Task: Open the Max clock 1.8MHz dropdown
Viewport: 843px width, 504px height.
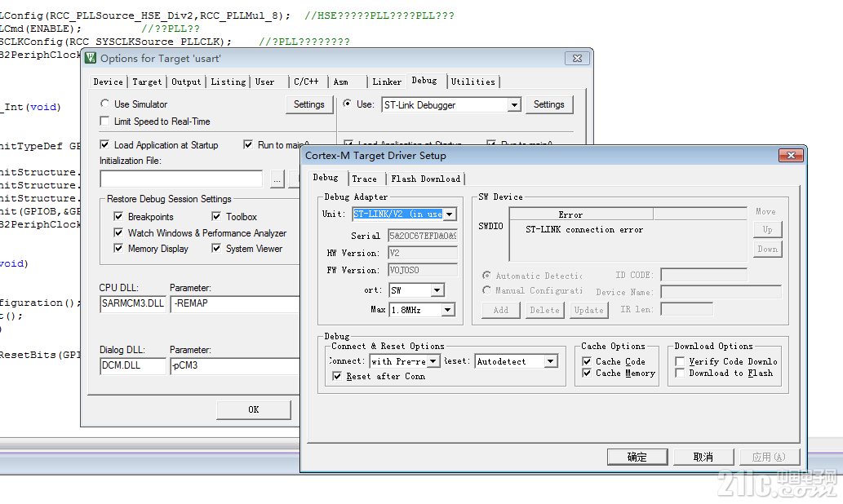Action: [448, 309]
